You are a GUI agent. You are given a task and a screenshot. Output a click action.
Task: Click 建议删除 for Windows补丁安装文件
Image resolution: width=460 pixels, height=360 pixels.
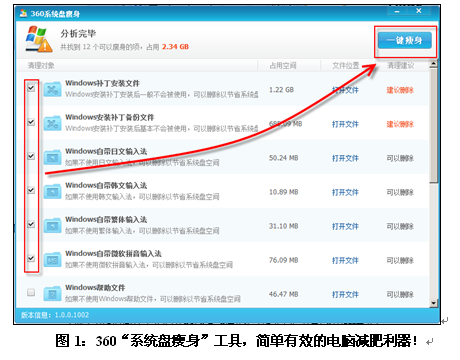click(x=400, y=90)
